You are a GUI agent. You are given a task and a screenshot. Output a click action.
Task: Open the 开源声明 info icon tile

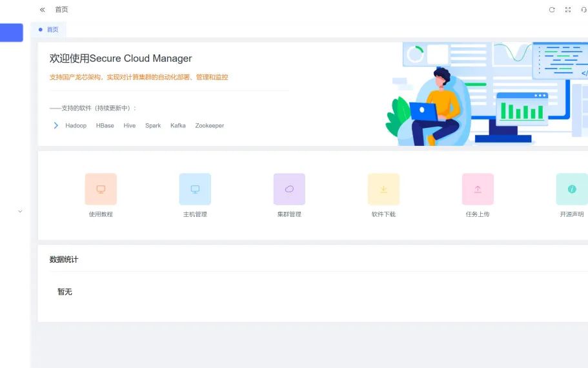[572, 189]
